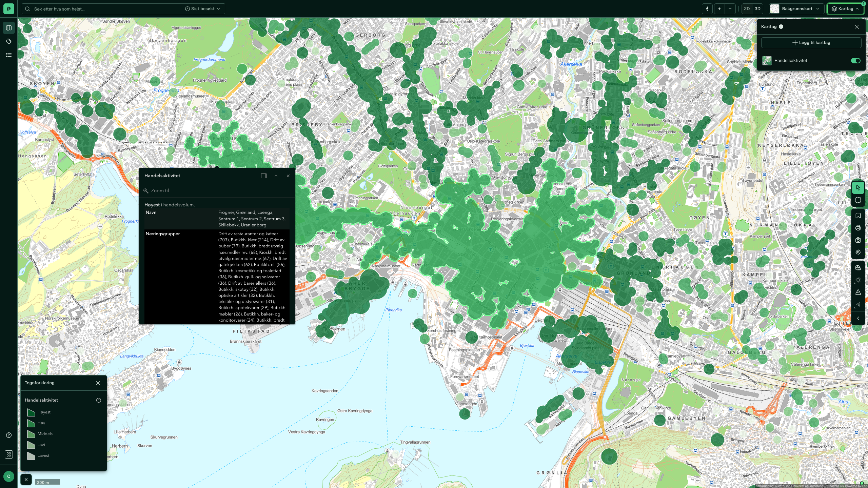Image resolution: width=868 pixels, height=488 pixels.
Task: Select the pointer selection tool
Action: pyautogui.click(x=858, y=187)
